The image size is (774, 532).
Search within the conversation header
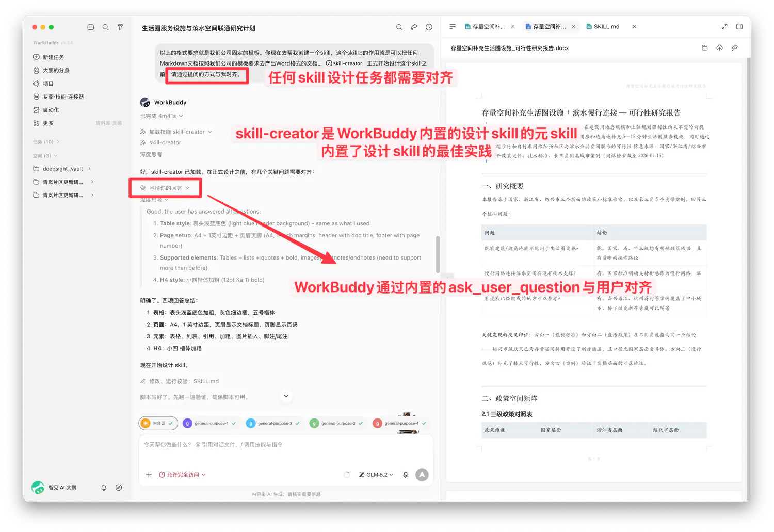coord(399,27)
